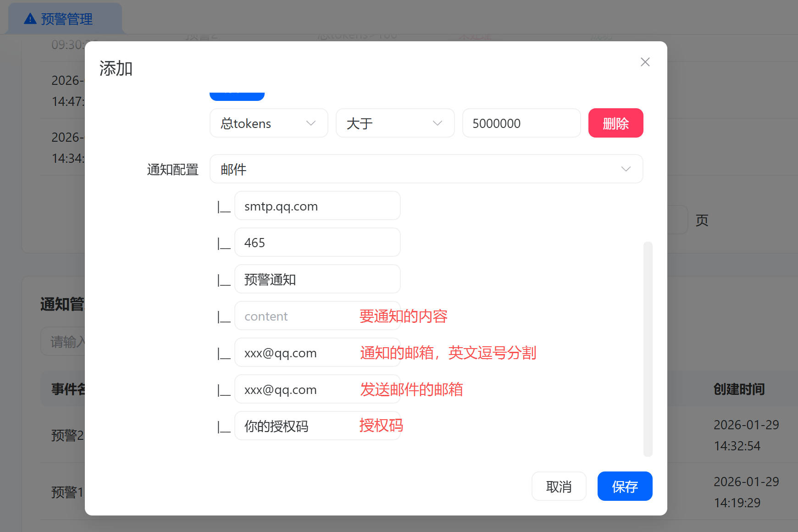This screenshot has width=798, height=532.
Task: Click the 预警2 event row in the table
Action: 66,435
